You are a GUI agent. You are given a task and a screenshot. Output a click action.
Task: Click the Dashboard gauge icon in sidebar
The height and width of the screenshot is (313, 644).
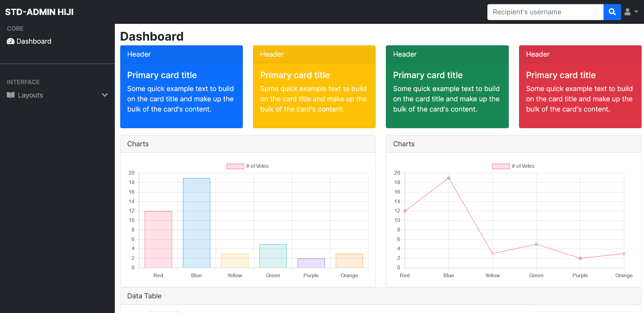point(11,41)
